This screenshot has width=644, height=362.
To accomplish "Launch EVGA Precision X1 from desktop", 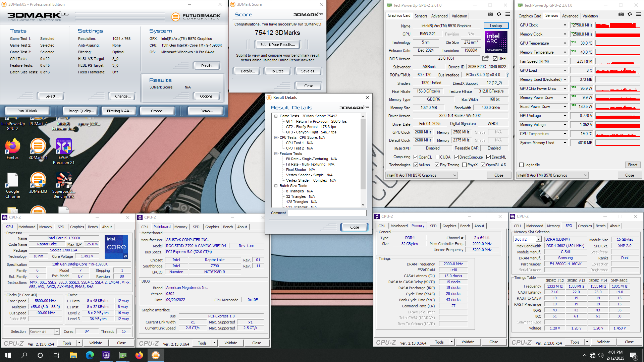I will click(63, 152).
